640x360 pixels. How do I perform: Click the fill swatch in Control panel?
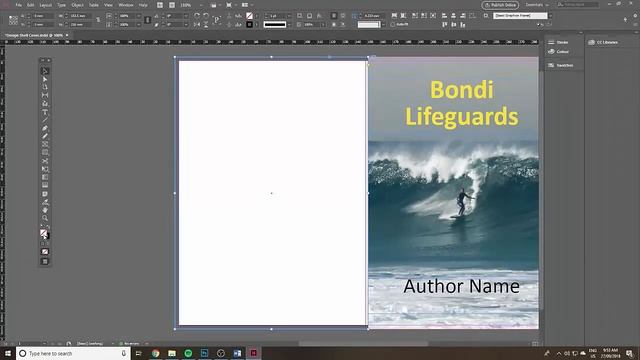tap(249, 16)
